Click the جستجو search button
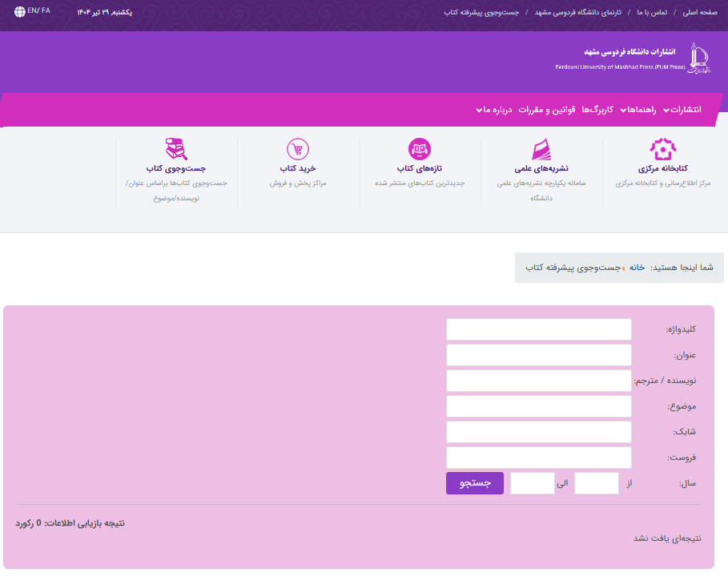728x581 pixels. coord(475,483)
